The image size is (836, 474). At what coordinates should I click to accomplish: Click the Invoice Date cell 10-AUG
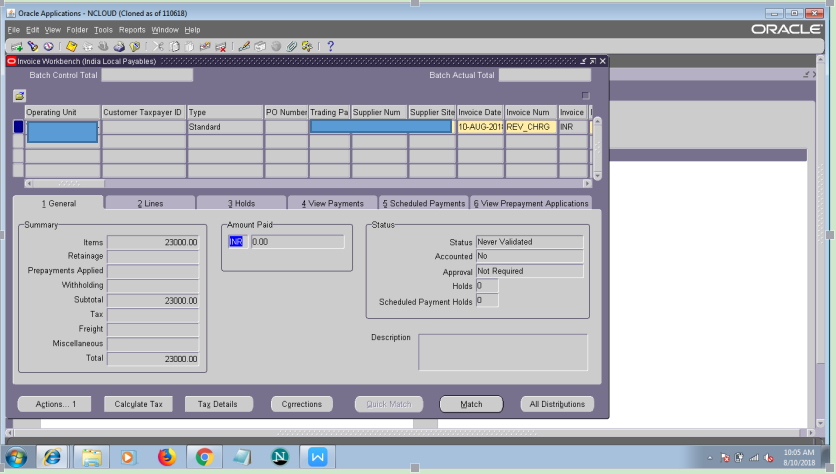pyautogui.click(x=480, y=127)
